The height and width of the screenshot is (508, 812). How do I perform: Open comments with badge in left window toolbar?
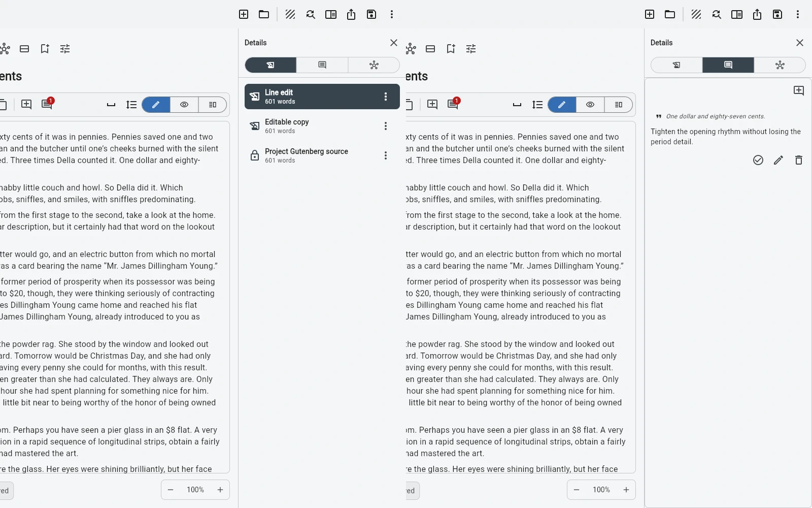pos(47,104)
